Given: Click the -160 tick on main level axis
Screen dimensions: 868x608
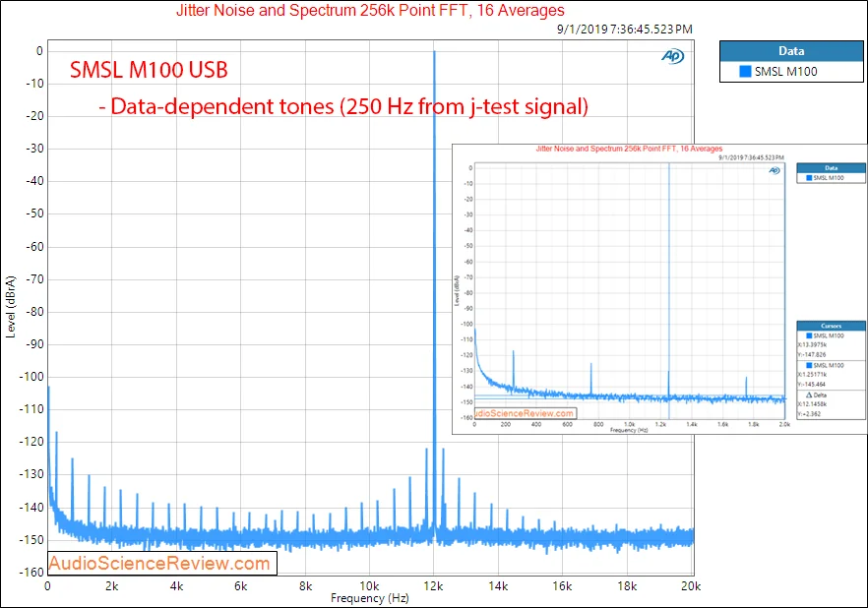Looking at the screenshot, I should click(x=31, y=572).
